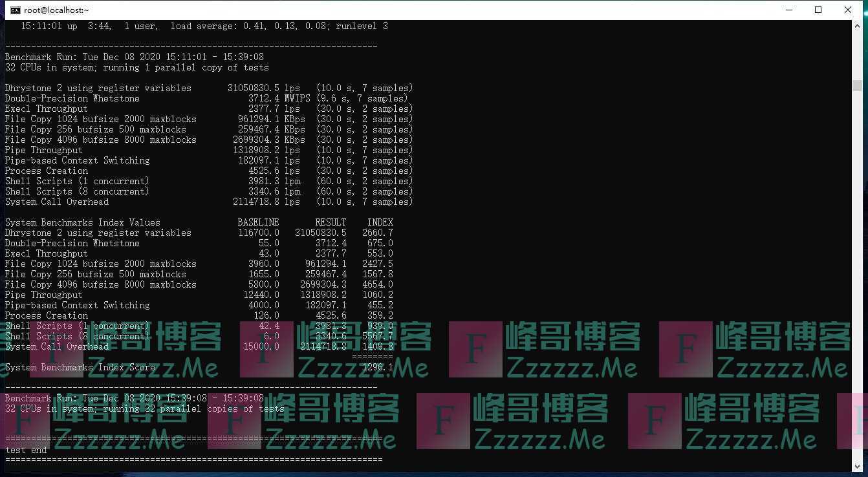This screenshot has width=868, height=477.
Task: Click Execl Throughput index value 553.0
Action: pyautogui.click(x=380, y=254)
